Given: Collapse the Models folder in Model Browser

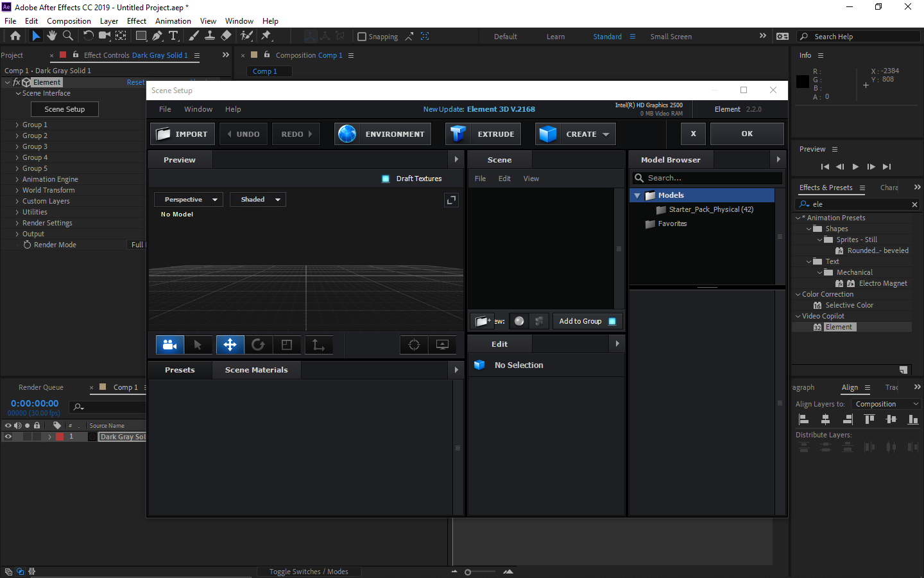Looking at the screenshot, I should click(637, 195).
